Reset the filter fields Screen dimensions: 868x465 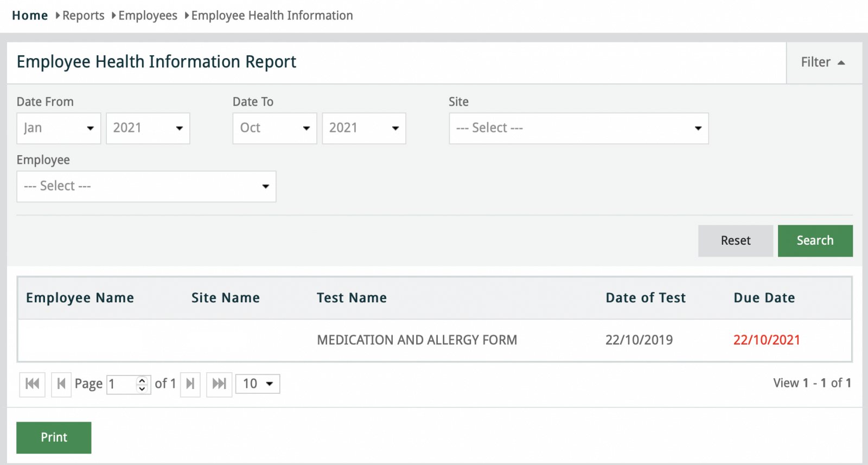735,240
